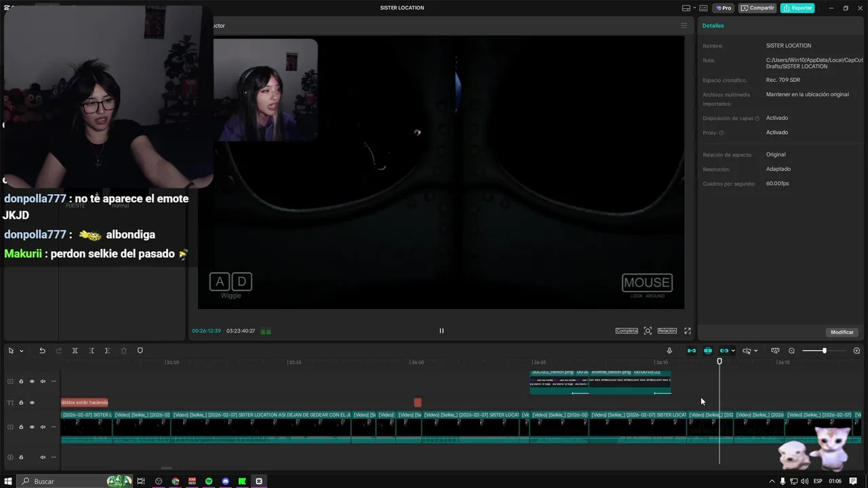The height and width of the screenshot is (488, 868).
Task: Open Discord from the taskbar
Action: [226, 481]
